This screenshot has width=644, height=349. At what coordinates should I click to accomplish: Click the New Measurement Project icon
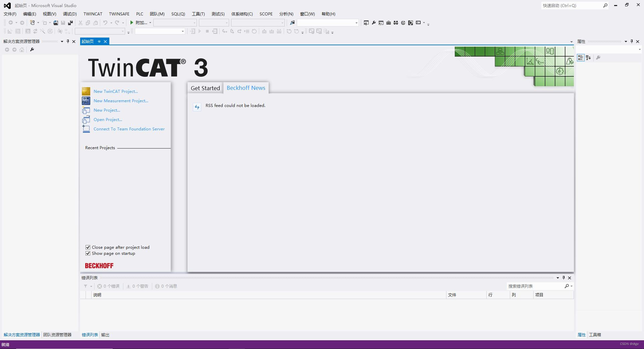coord(86,101)
